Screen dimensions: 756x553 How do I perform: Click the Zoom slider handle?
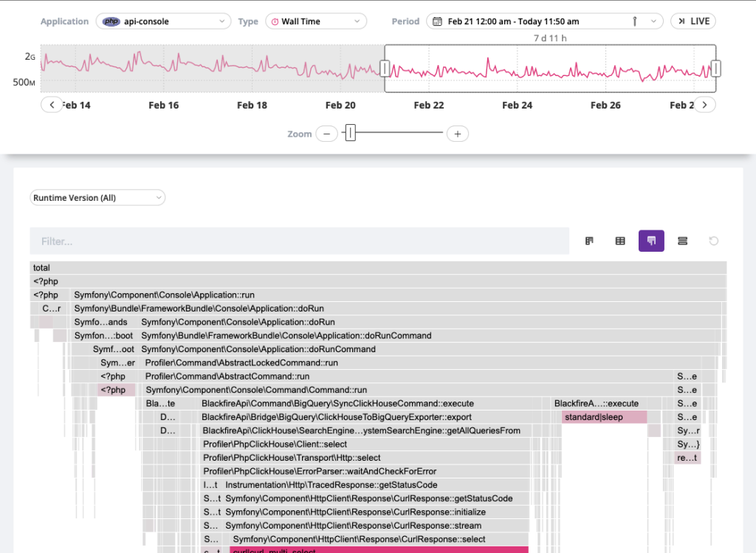[350, 134]
